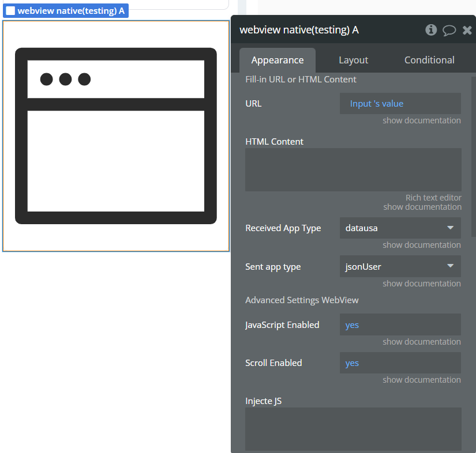
Task: Switch to the Layout tab
Action: [x=353, y=60]
